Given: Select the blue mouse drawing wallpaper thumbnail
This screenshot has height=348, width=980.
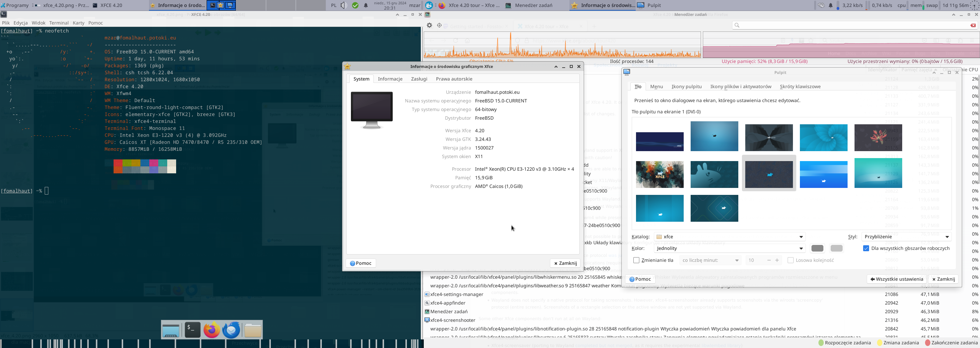Looking at the screenshot, I should coord(714,174).
